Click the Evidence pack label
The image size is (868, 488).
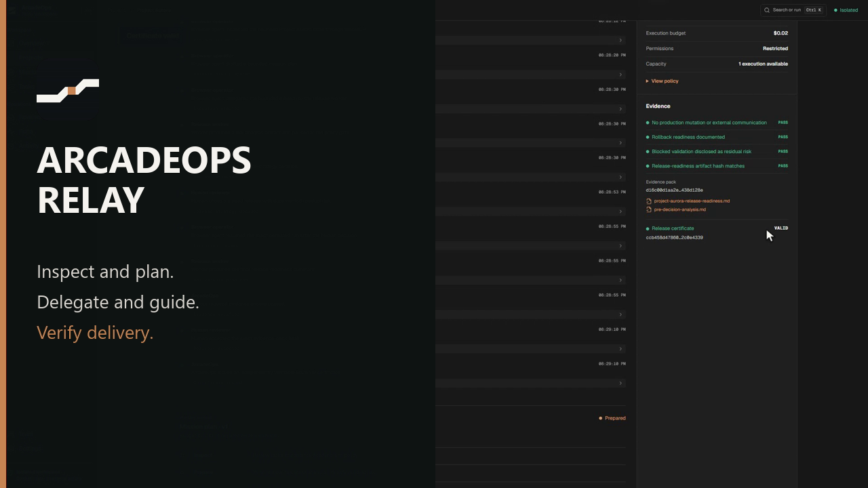tap(660, 182)
